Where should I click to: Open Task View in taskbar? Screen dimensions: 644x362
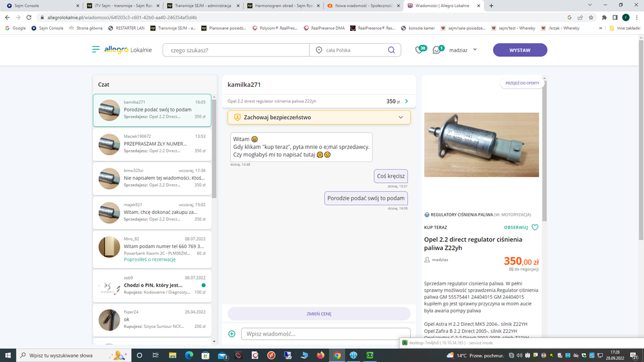155,356
